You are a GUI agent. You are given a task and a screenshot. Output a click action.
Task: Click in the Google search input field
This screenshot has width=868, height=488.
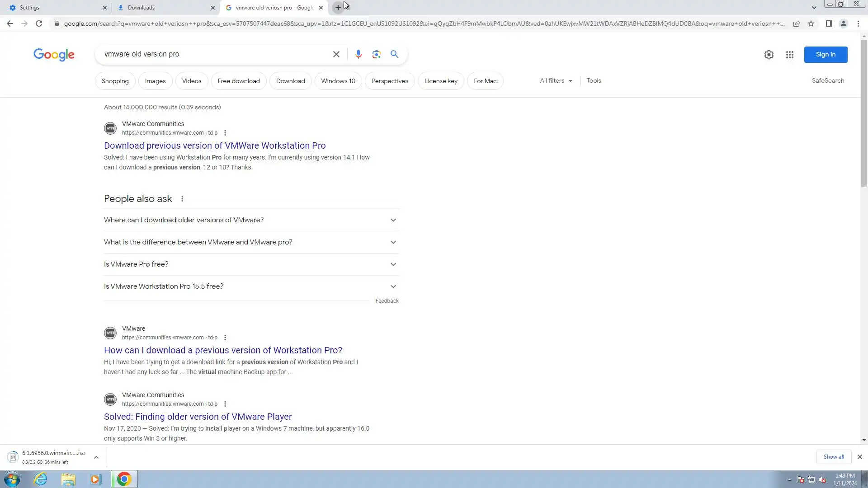[x=212, y=54]
